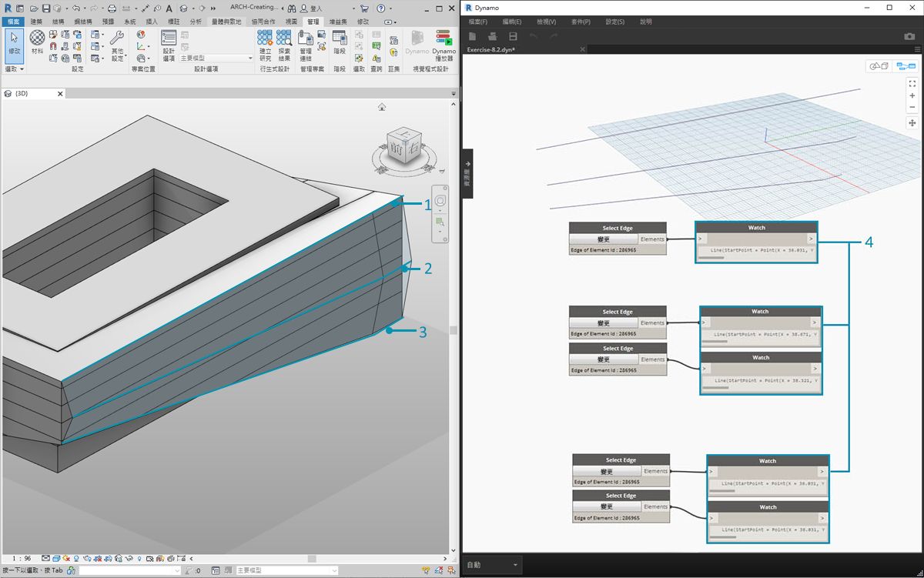This screenshot has width=924, height=578.
Task: Click 探索結果 (Explore Outcomes) in Revit ribbon
Action: (284, 46)
